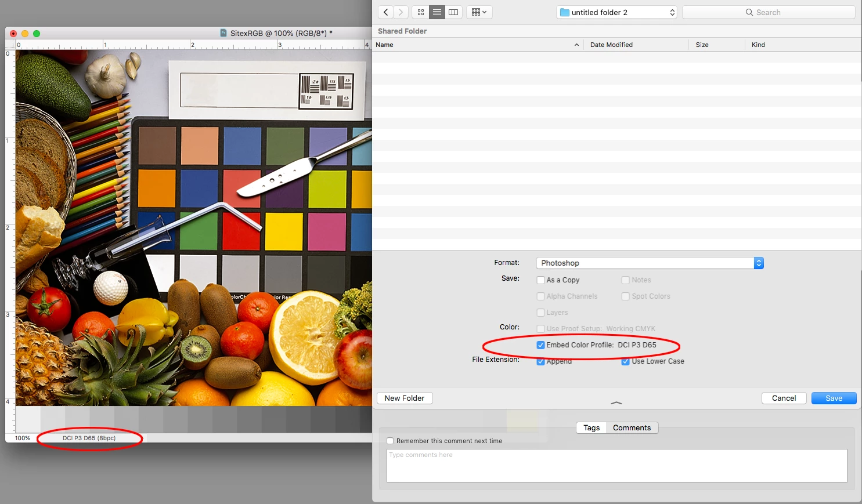The height and width of the screenshot is (504, 862).
Task: Uncheck the Append file extension checkbox
Action: click(x=540, y=361)
